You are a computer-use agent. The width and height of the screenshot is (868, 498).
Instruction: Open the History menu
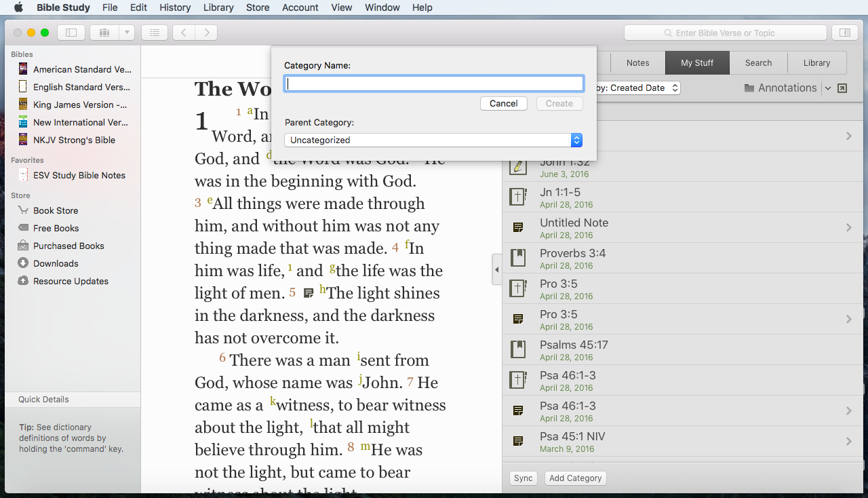[x=175, y=7]
